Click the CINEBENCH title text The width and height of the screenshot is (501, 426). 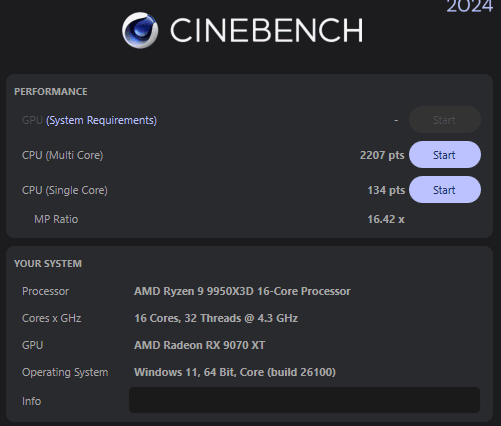267,30
